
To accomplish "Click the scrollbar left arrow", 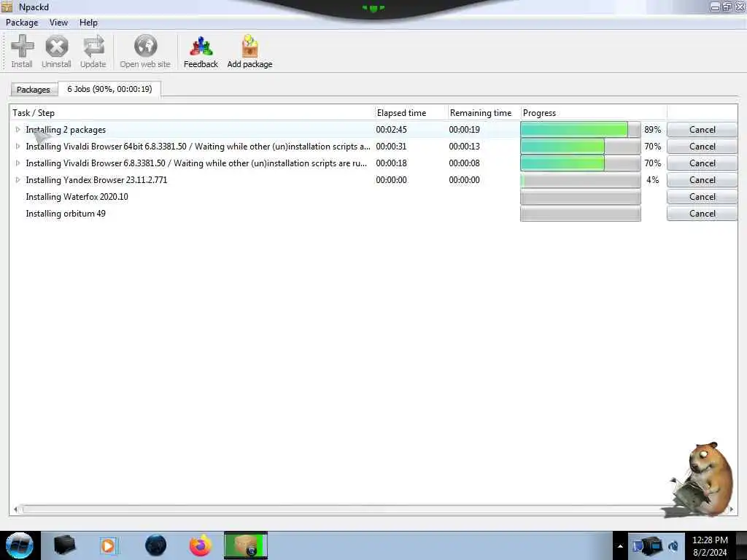I will click(x=15, y=510).
